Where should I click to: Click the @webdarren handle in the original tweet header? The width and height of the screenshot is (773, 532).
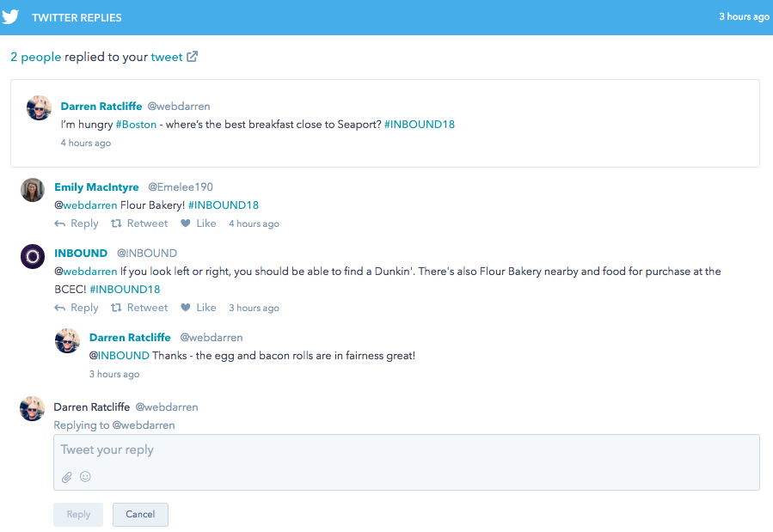(x=179, y=107)
